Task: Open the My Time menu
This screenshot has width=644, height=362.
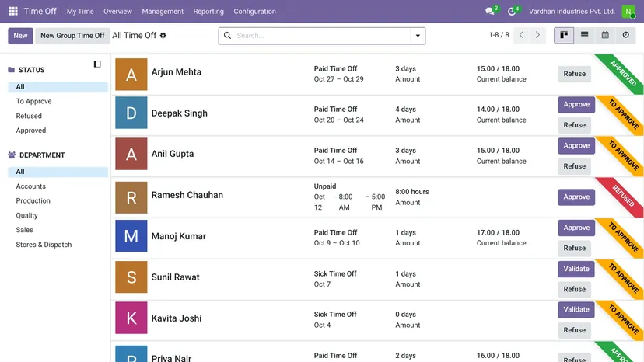Action: tap(80, 12)
